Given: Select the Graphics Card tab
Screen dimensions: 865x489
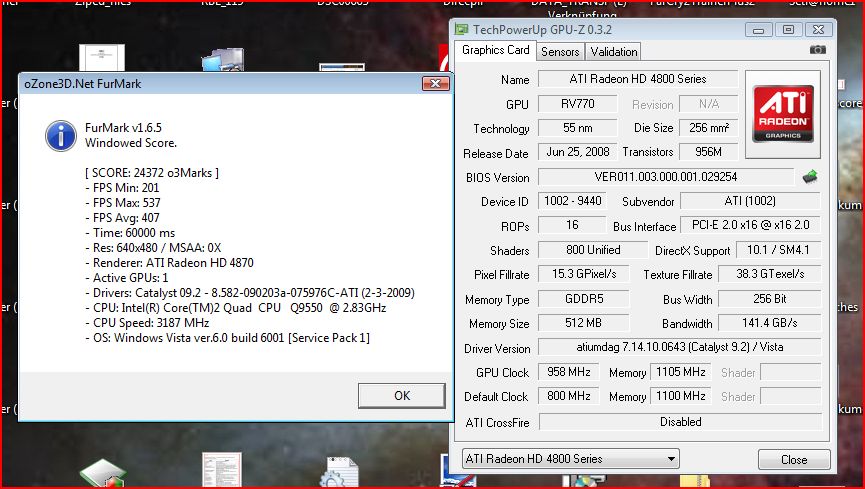Looking at the screenshot, I should click(x=495, y=50).
